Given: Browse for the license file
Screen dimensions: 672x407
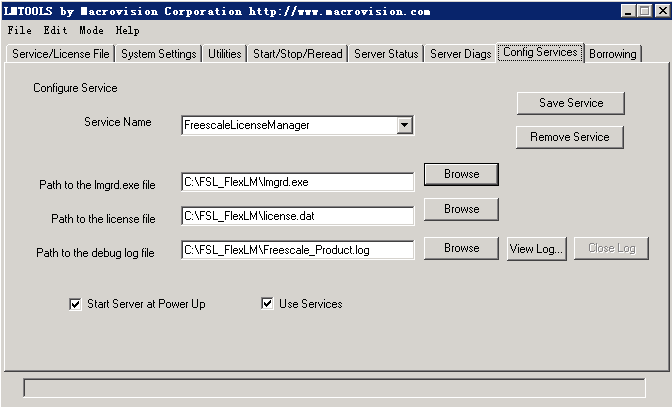Looking at the screenshot, I should click(x=461, y=209).
